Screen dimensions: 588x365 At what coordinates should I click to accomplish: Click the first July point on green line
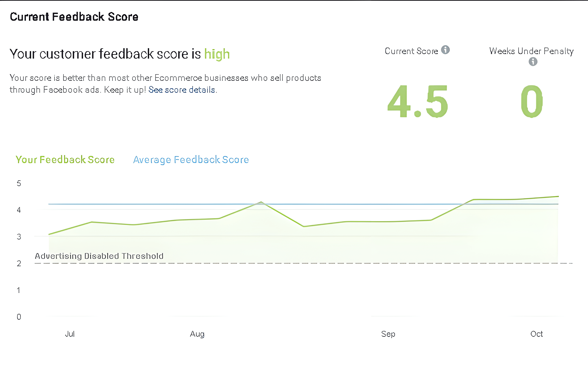[x=49, y=234]
